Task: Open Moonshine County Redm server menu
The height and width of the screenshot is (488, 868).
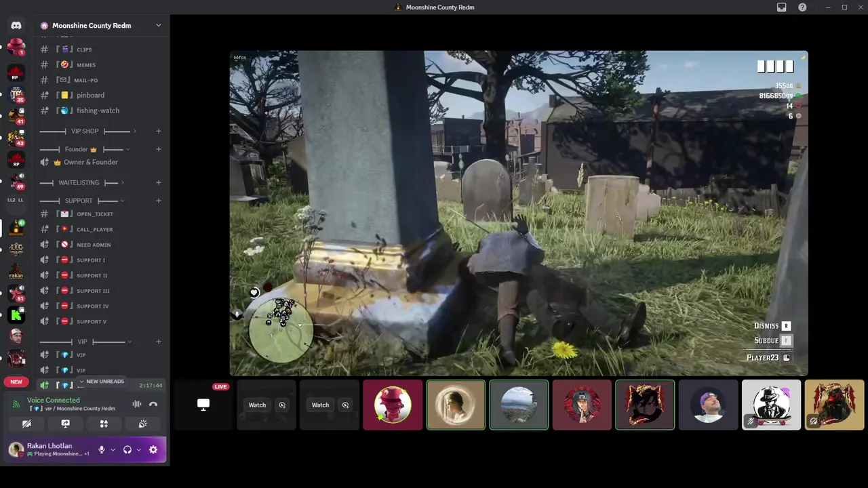Action: coord(102,25)
